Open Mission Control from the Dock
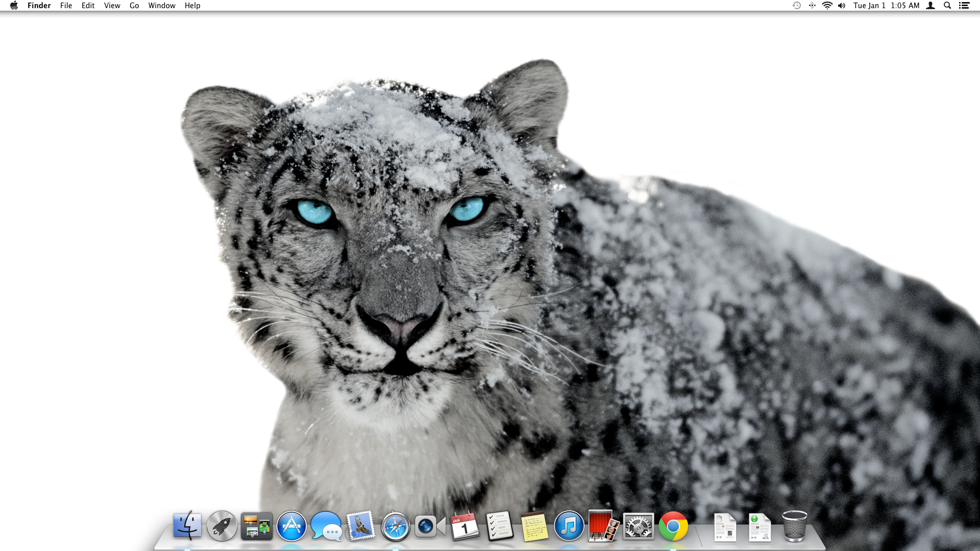980x551 pixels. coord(256,527)
